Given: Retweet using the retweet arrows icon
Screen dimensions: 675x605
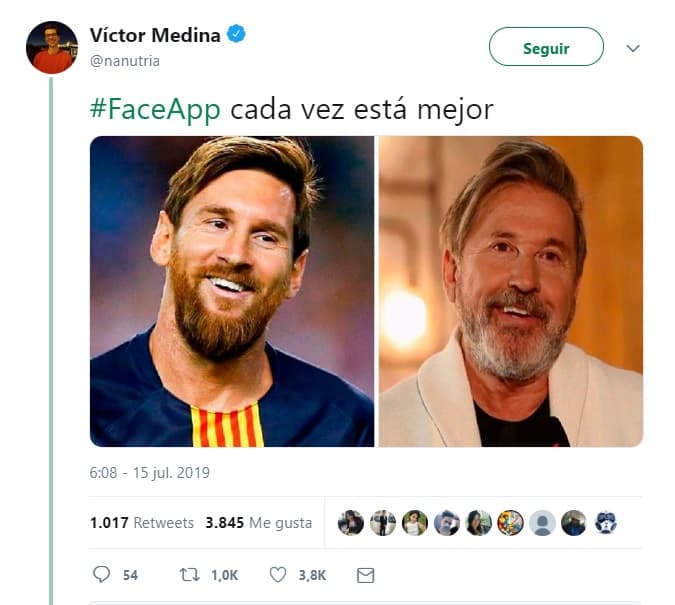Looking at the screenshot, I should pos(187,575).
